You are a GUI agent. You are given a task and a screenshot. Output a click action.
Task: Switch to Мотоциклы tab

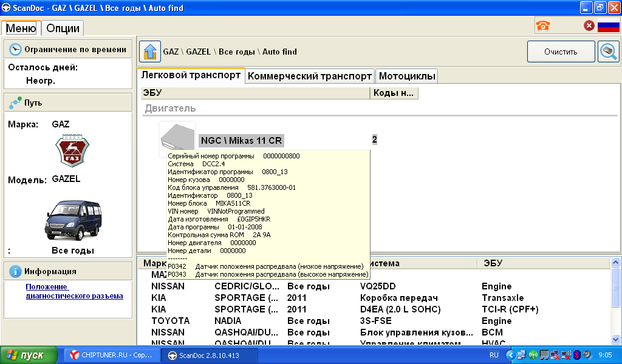(407, 76)
